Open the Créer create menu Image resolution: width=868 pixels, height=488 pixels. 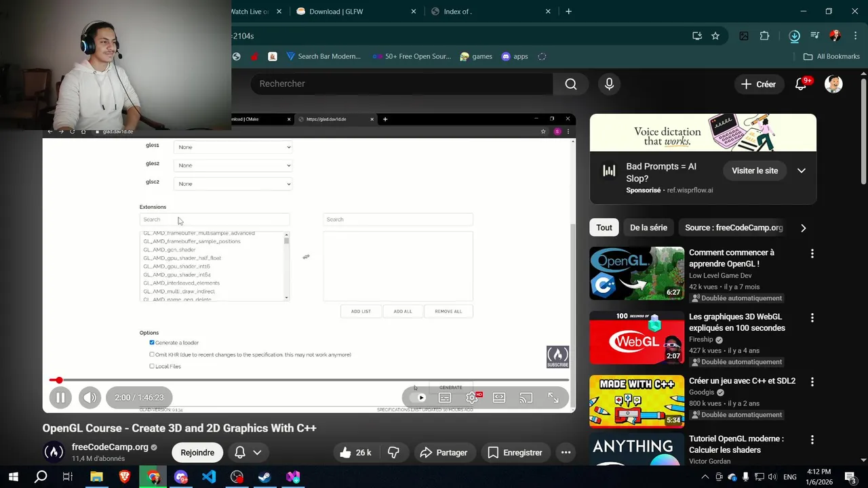[758, 84]
